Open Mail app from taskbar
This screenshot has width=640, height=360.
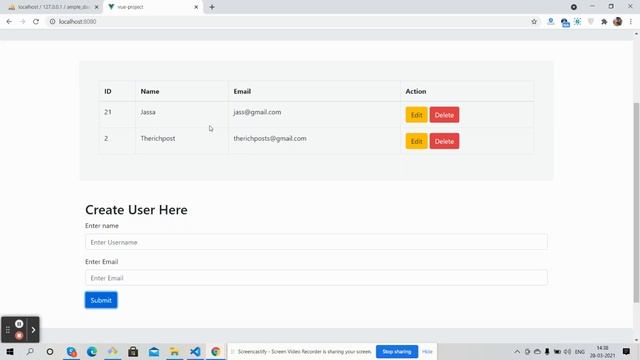coord(154,351)
